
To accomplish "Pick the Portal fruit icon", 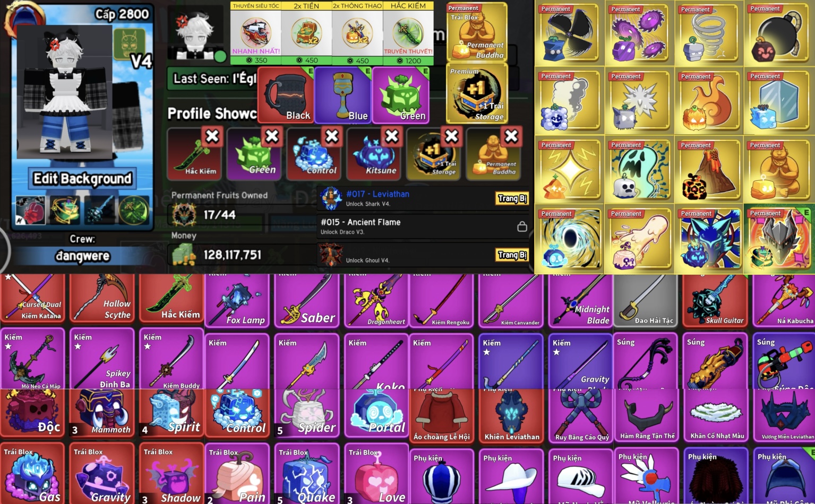I will [x=376, y=412].
